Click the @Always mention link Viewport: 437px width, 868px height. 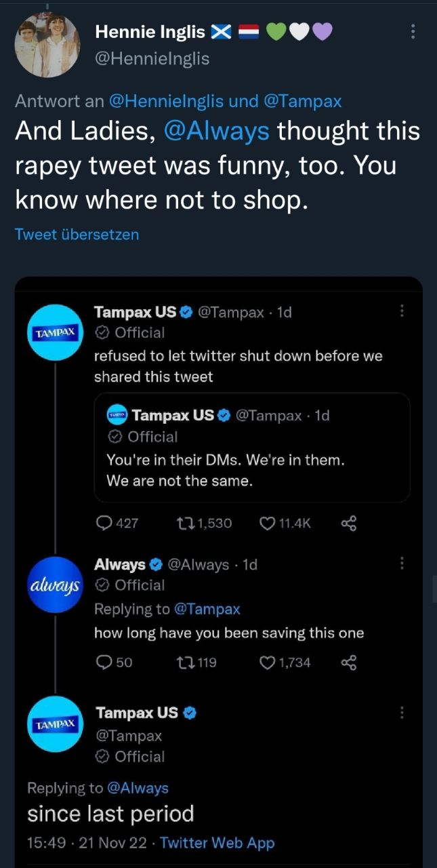pyautogui.click(x=216, y=130)
